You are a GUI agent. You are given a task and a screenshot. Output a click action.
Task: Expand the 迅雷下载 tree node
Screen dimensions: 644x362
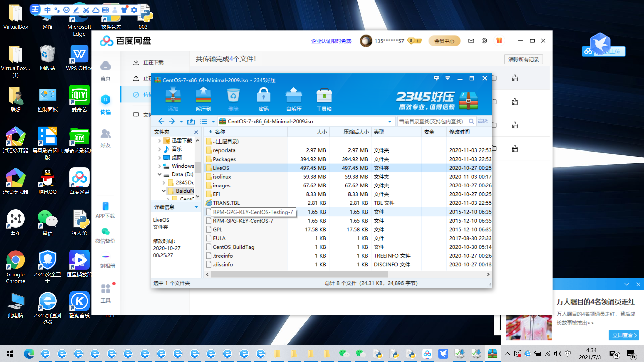click(160, 141)
